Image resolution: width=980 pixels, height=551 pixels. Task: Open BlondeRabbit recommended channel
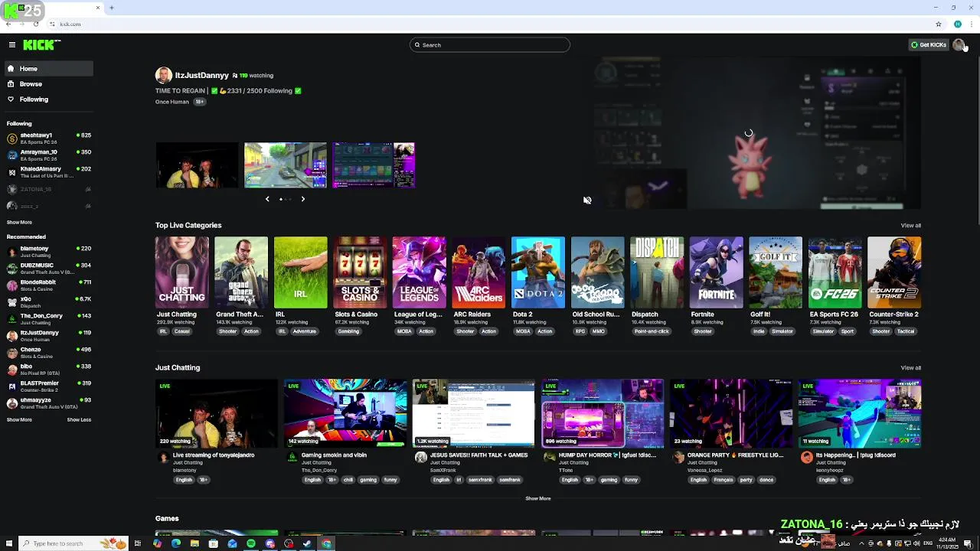pyautogui.click(x=47, y=285)
